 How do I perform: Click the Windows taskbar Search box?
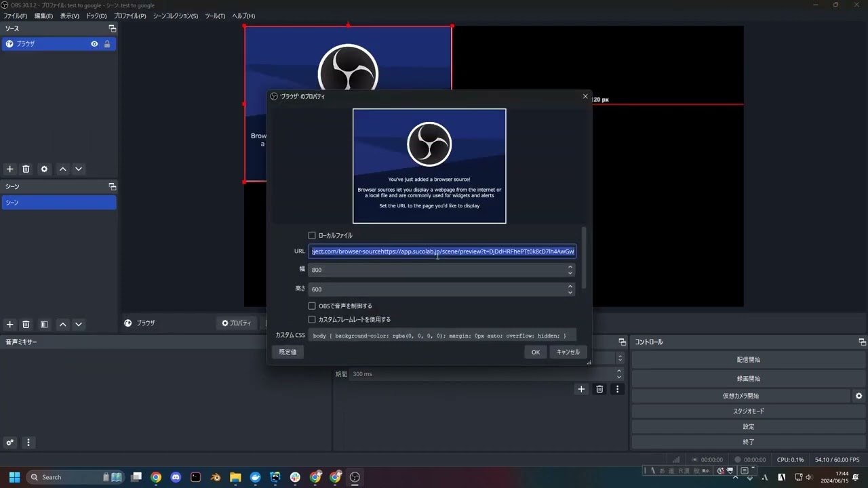click(76, 477)
